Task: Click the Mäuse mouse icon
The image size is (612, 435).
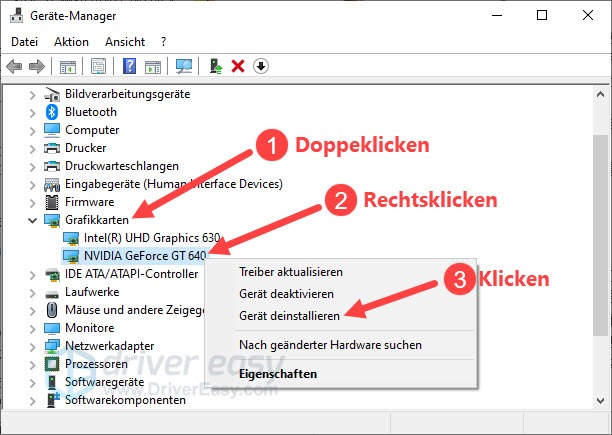Action: [x=52, y=310]
